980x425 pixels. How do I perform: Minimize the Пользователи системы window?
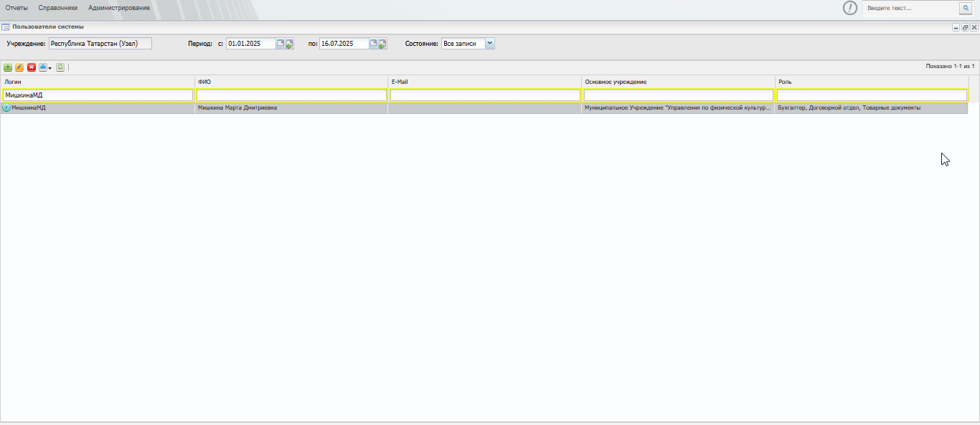956,27
